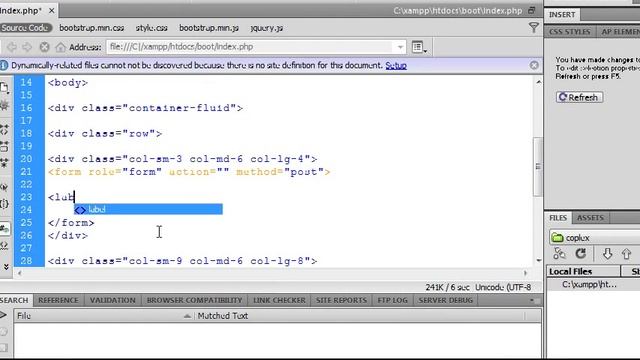This screenshot has width=640, height=360.
Task: Click the horizontal scroll left arrow
Action: pyautogui.click(x=20, y=273)
